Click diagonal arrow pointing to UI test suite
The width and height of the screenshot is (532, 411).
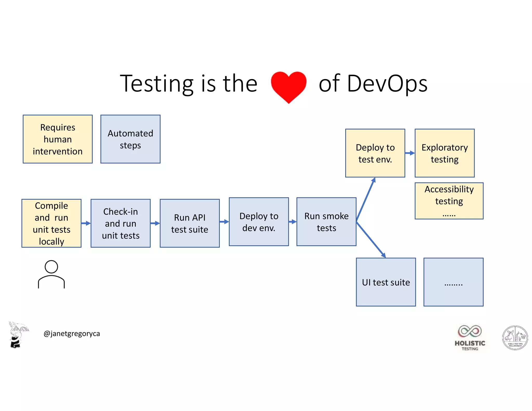(371, 239)
